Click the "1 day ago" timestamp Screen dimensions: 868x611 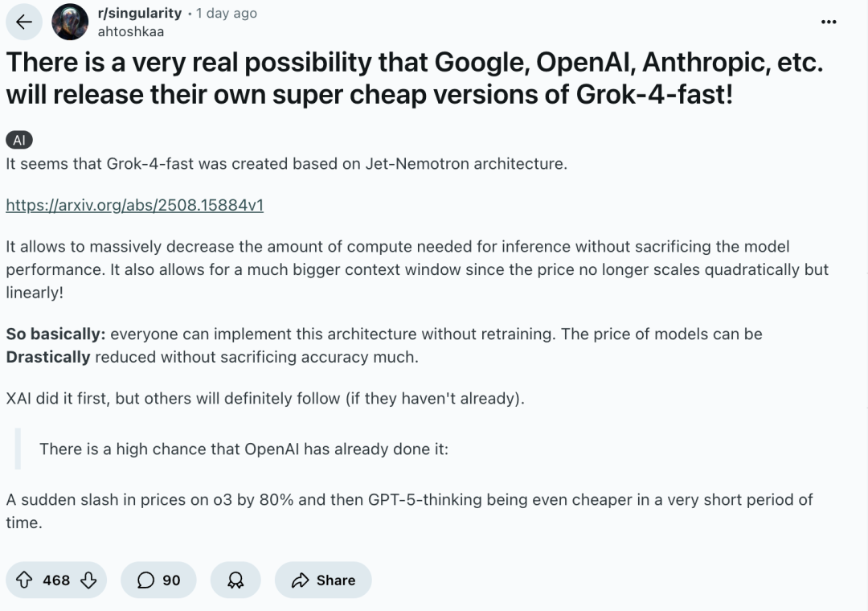(x=227, y=14)
